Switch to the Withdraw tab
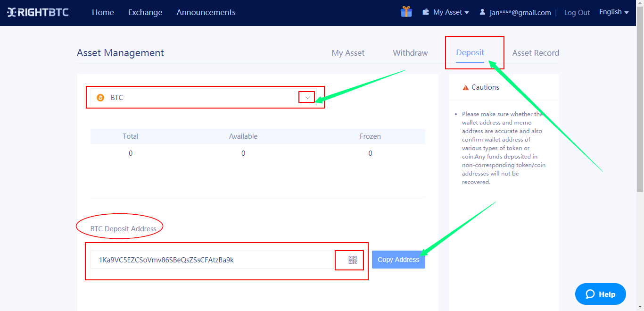This screenshot has height=311, width=644. point(410,53)
